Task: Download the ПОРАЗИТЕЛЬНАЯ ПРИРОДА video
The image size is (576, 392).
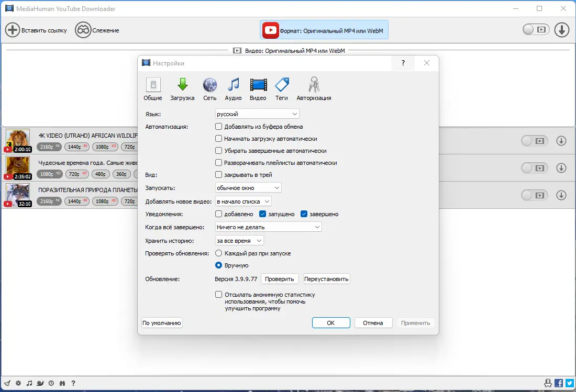Action: click(561, 195)
